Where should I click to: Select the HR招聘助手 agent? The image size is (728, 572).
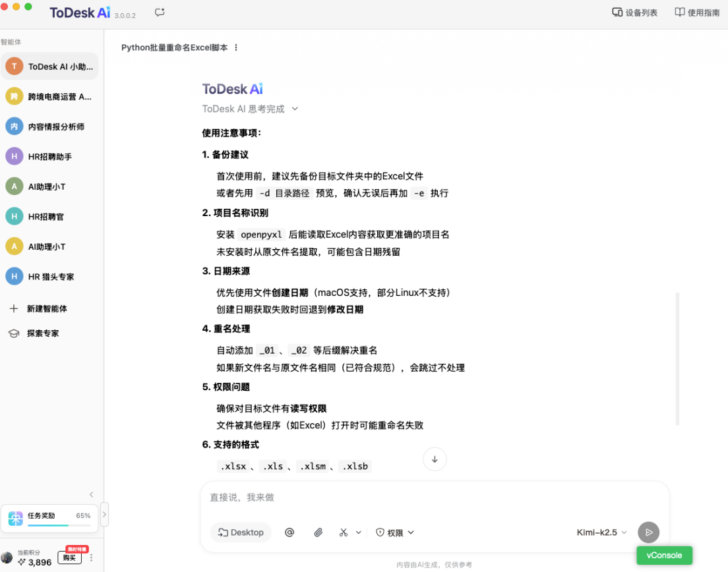(x=49, y=157)
